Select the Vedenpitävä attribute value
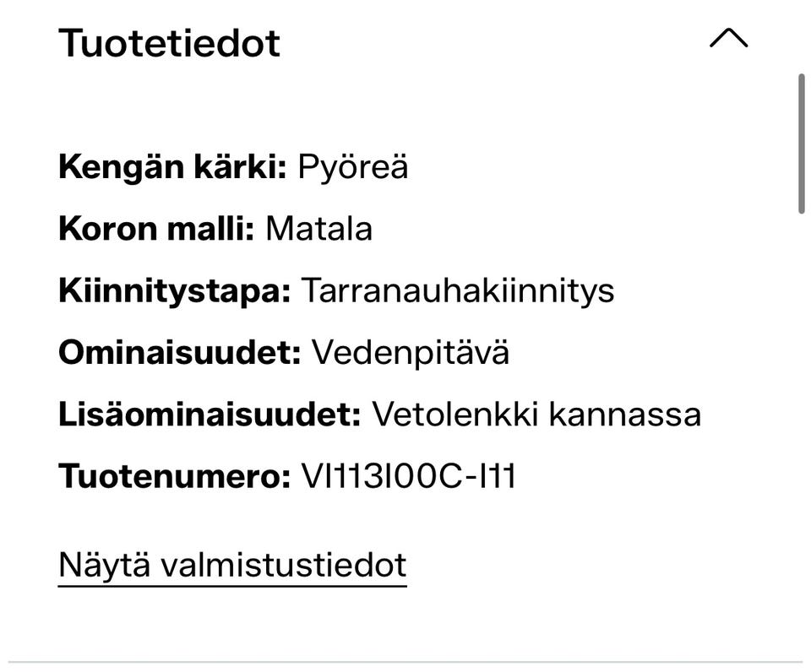 tap(410, 351)
